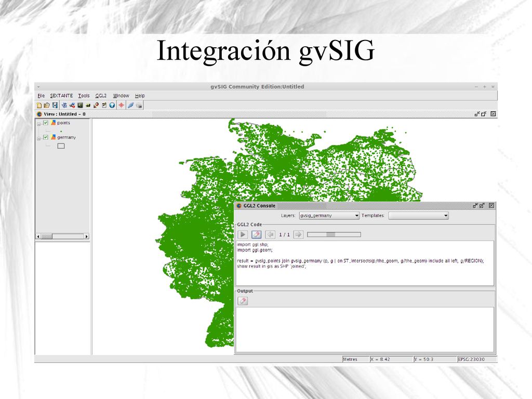The height and width of the screenshot is (399, 532).
Task: Click right arrow of layer panel scrollbar
Action: click(87, 236)
